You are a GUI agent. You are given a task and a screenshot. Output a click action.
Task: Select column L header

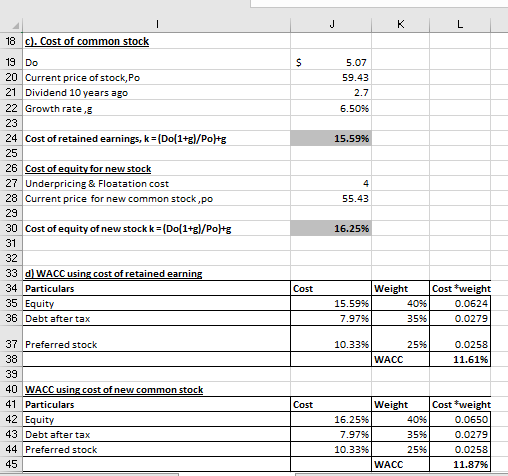click(x=460, y=24)
